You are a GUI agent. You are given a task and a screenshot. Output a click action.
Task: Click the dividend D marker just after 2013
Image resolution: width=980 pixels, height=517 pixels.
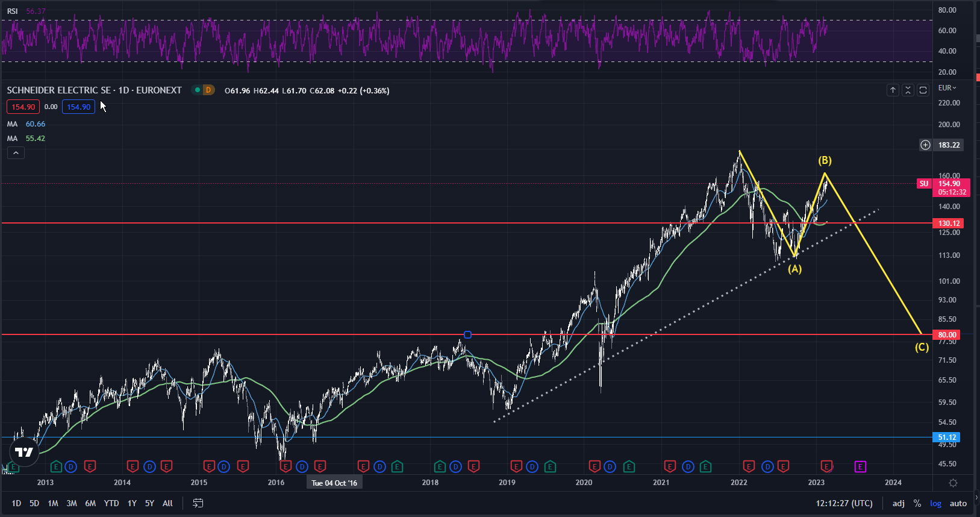(x=71, y=466)
